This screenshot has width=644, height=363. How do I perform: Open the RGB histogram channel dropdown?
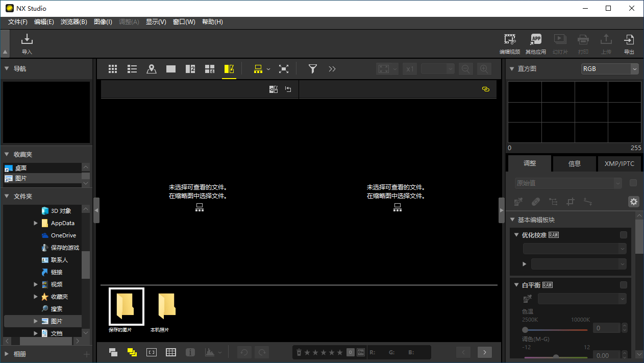(610, 68)
